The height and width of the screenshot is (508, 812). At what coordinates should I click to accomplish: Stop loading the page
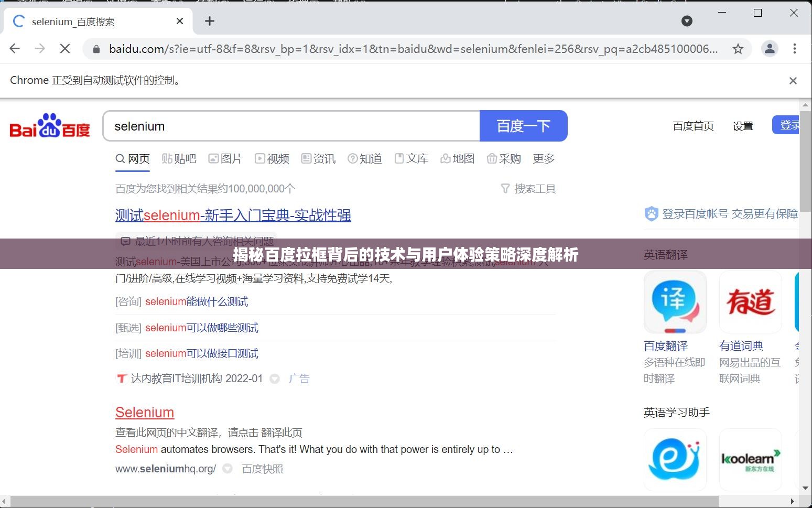[65, 49]
